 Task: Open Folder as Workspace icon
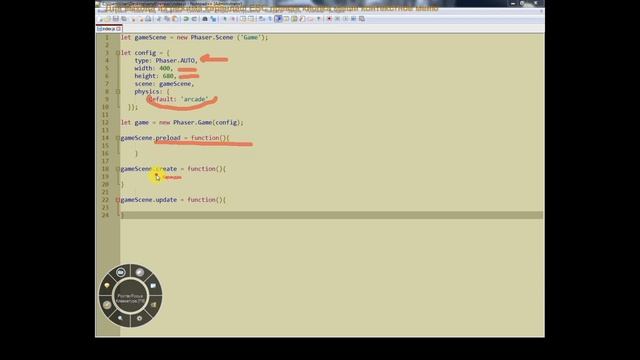pyautogui.click(x=311, y=19)
